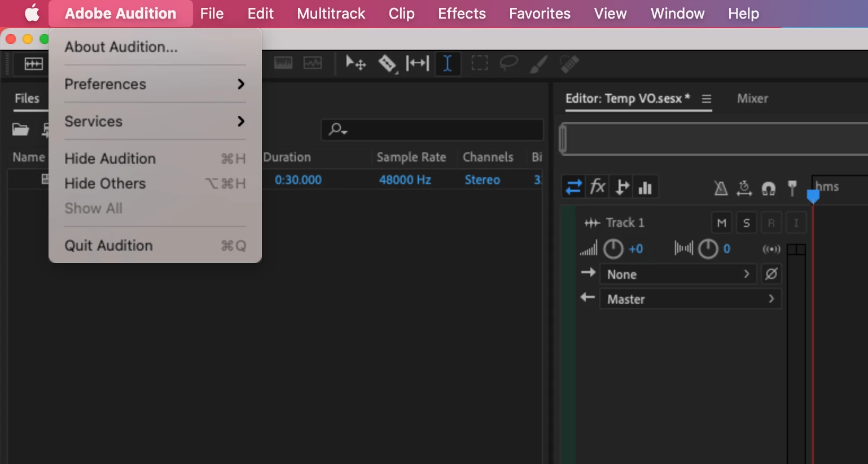Expand the Services submenu
Screen dimensions: 868x464
pyautogui.click(x=155, y=121)
